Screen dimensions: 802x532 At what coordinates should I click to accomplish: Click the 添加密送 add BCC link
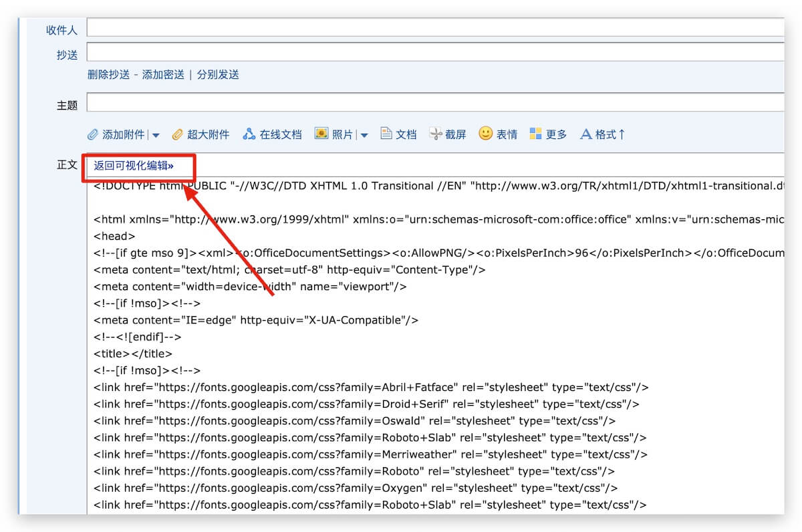click(163, 74)
